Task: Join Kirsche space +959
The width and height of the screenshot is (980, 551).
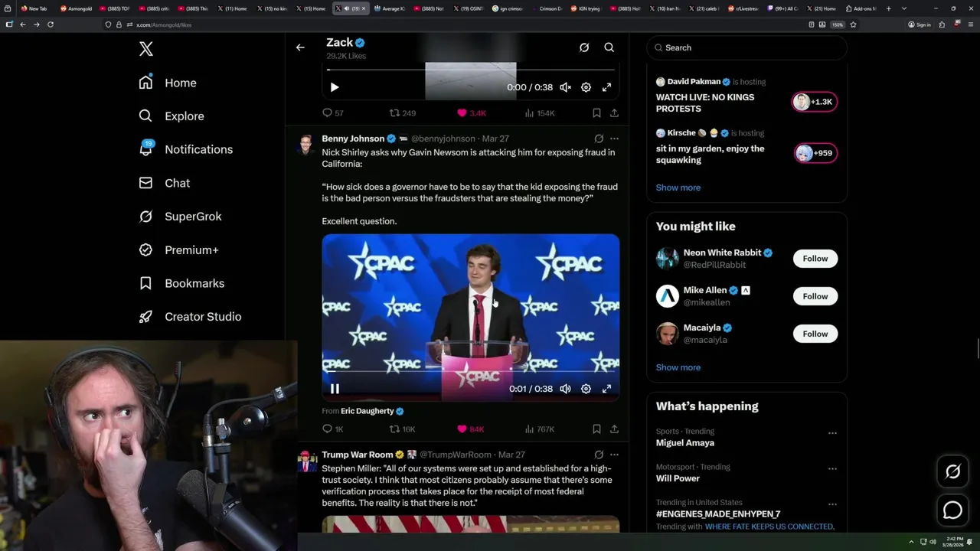Action: click(815, 153)
